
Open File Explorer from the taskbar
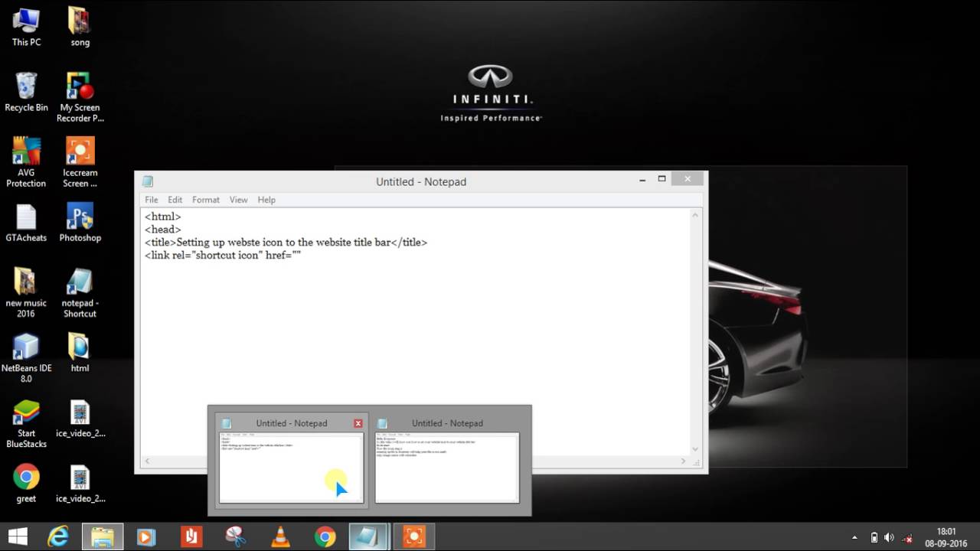(x=103, y=536)
